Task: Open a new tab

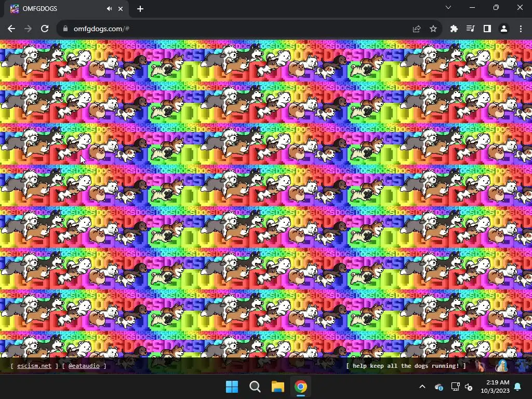Action: coord(140,9)
